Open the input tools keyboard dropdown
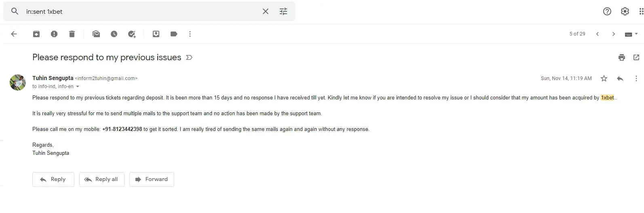 tap(631, 34)
